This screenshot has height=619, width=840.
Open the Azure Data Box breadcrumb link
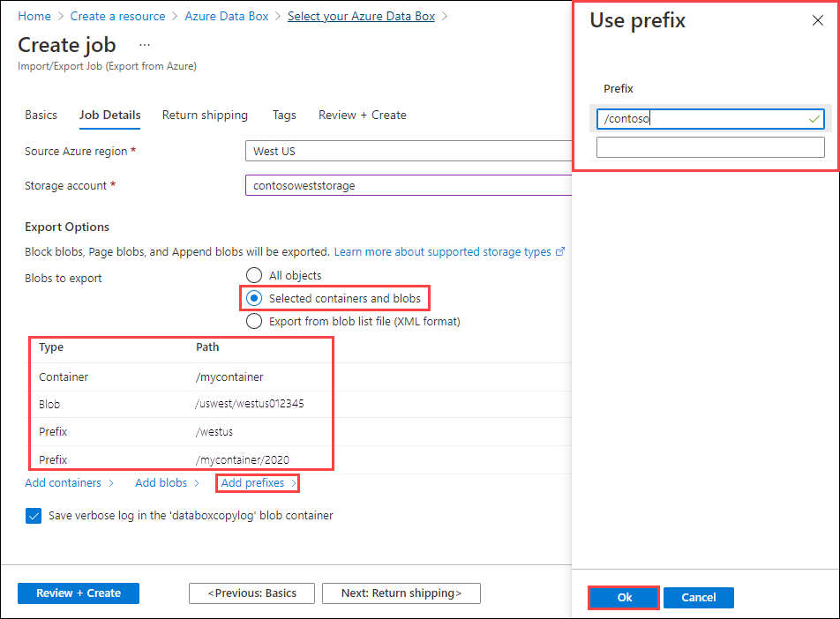click(226, 15)
